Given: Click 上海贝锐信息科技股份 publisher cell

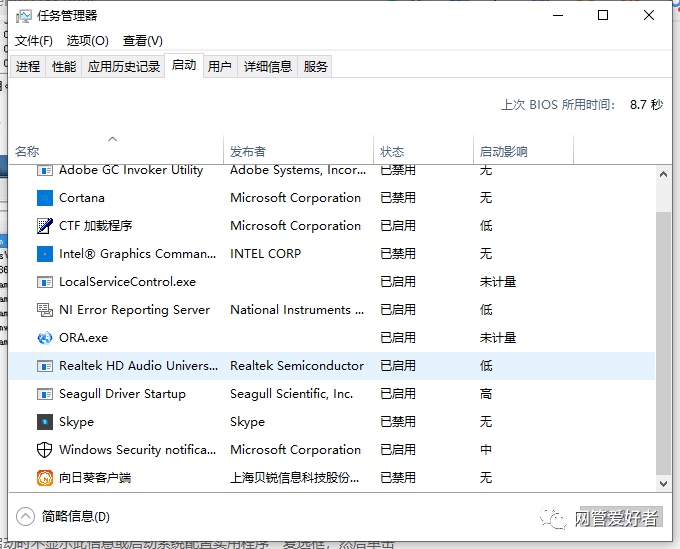Looking at the screenshot, I should (294, 478).
